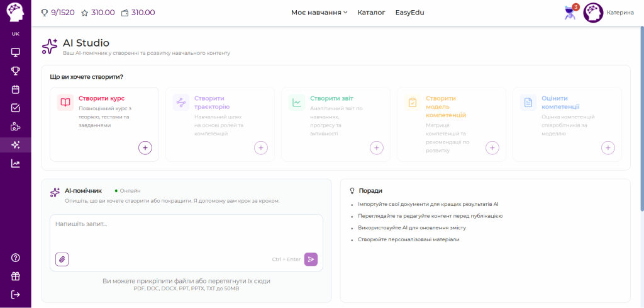Open the trophy icon in the sidebar
The height and width of the screenshot is (308, 644).
(15, 71)
